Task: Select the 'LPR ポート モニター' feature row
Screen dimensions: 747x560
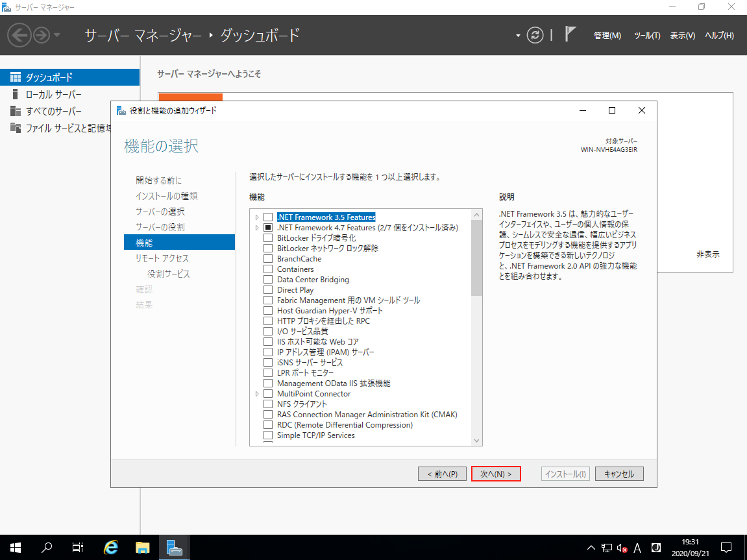Action: click(306, 373)
